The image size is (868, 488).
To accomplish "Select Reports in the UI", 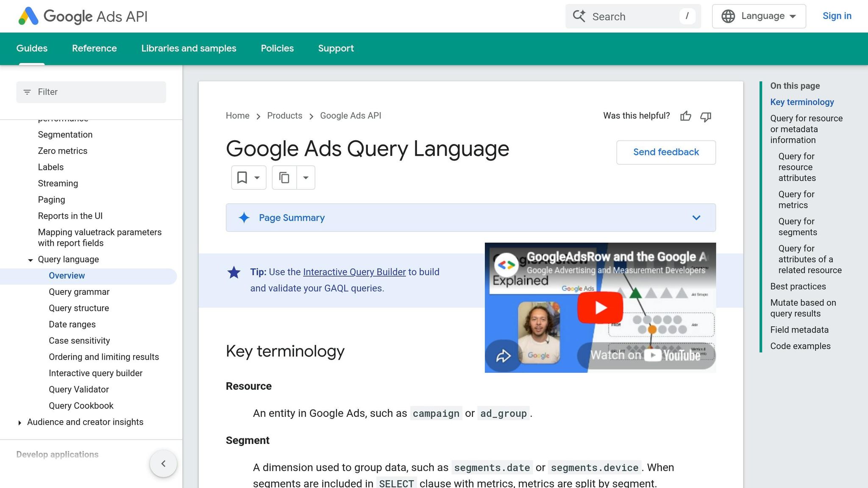I will tap(70, 216).
